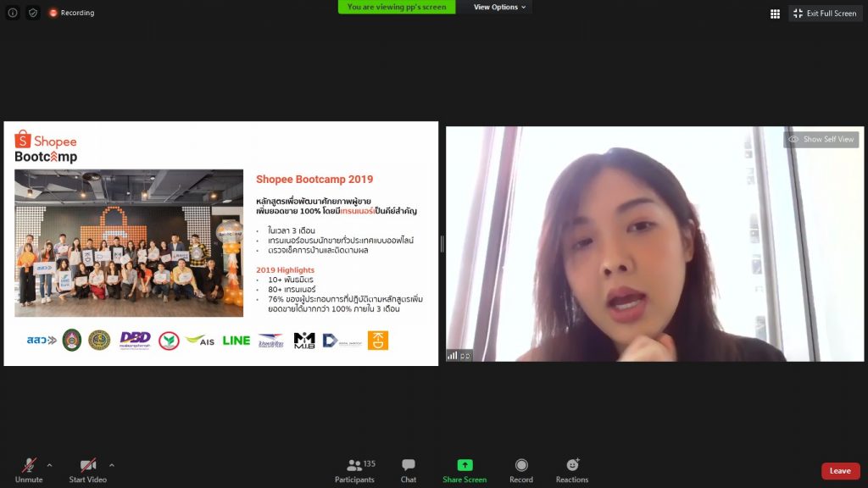Expand video settings arrow beside Start Video

pyautogui.click(x=112, y=465)
